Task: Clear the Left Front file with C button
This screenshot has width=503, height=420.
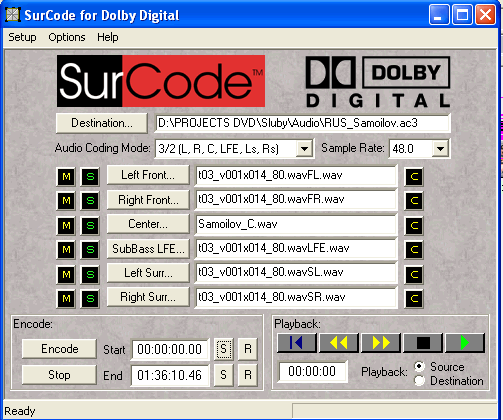Action: point(414,176)
